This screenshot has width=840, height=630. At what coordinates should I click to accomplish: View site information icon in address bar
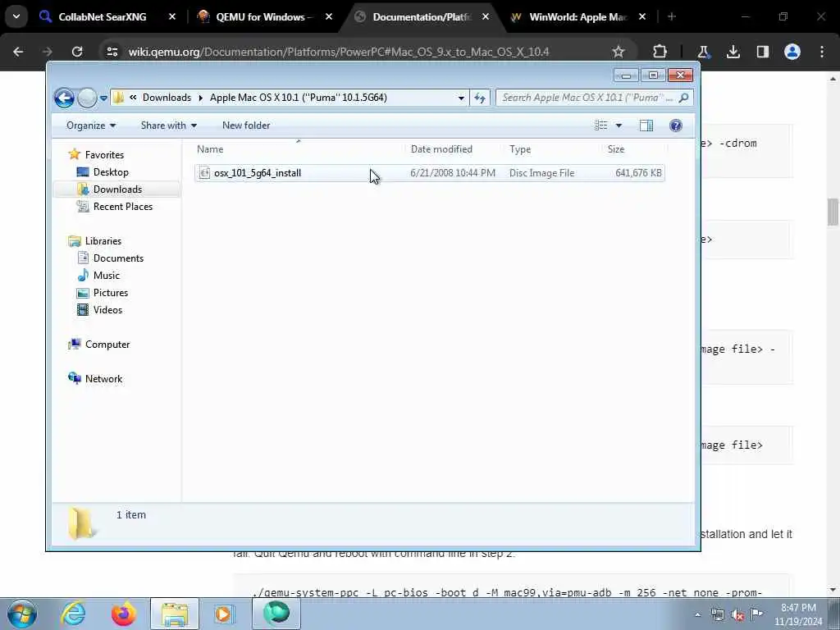[112, 52]
